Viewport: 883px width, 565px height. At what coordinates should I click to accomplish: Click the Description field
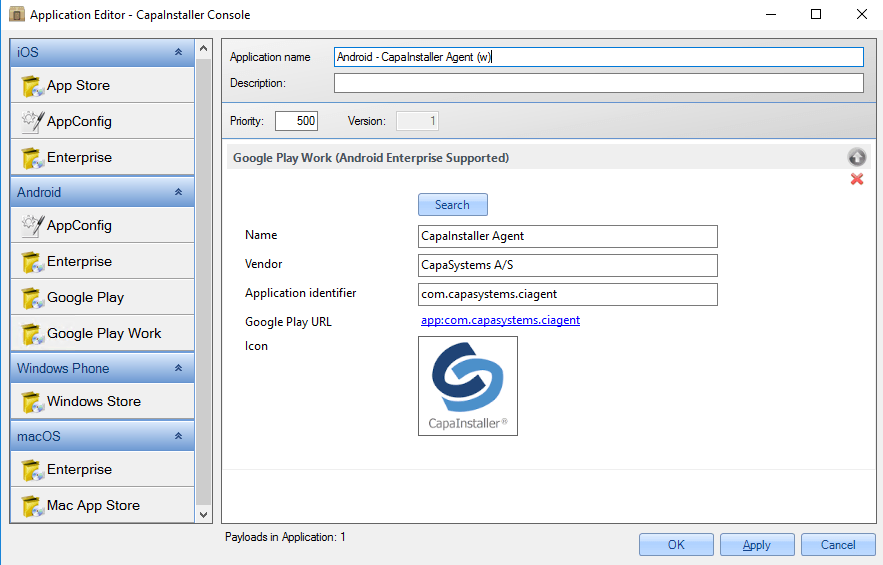pos(599,83)
